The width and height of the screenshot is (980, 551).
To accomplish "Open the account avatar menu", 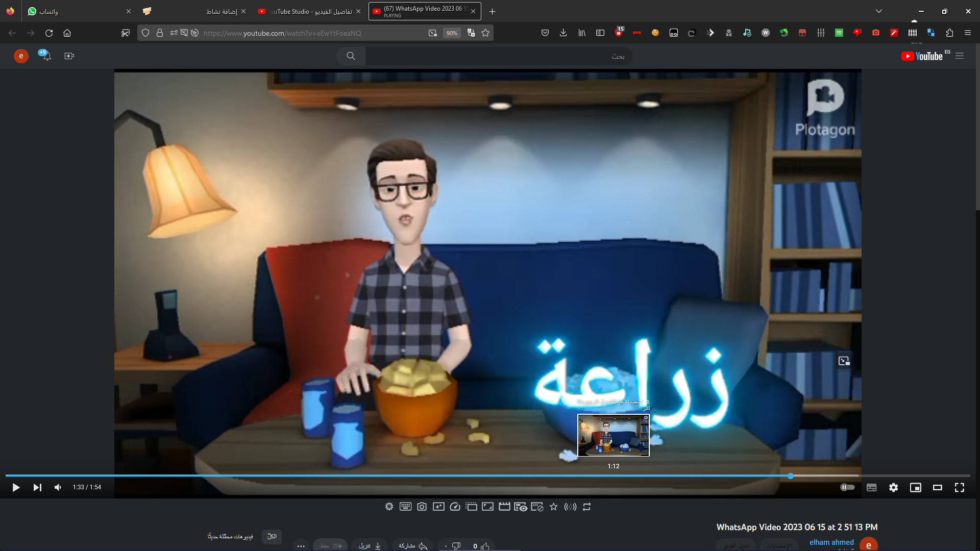I will click(21, 56).
